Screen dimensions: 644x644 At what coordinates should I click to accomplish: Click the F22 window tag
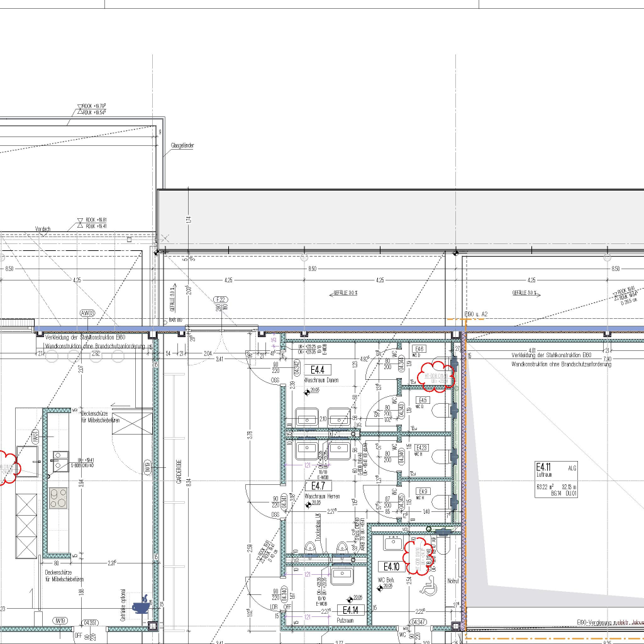click(221, 299)
